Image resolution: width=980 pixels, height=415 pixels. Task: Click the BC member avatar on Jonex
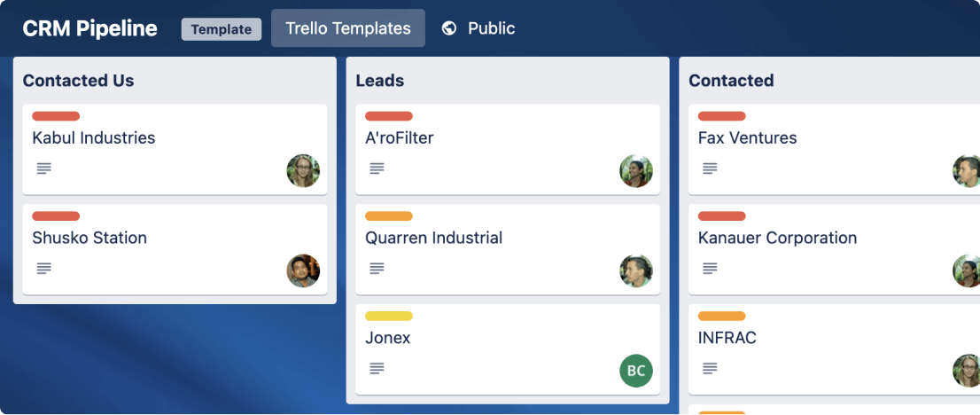636,372
